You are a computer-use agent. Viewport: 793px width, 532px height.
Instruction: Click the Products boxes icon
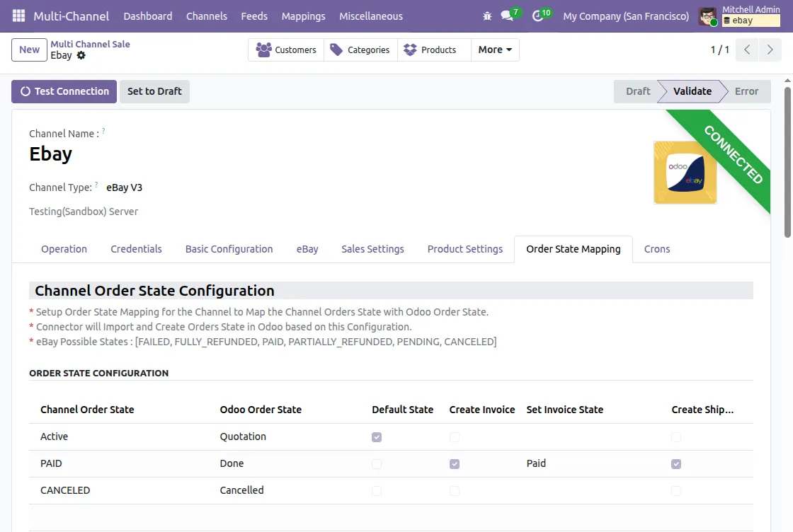(410, 50)
